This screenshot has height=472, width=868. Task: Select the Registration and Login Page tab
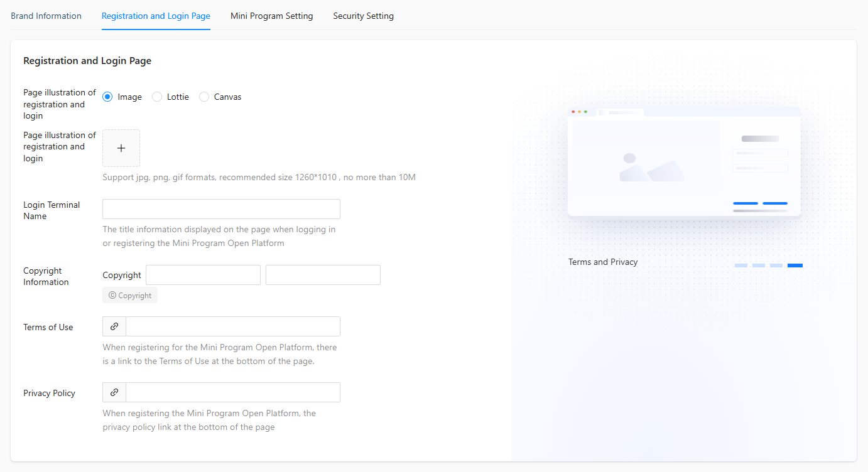[156, 16]
